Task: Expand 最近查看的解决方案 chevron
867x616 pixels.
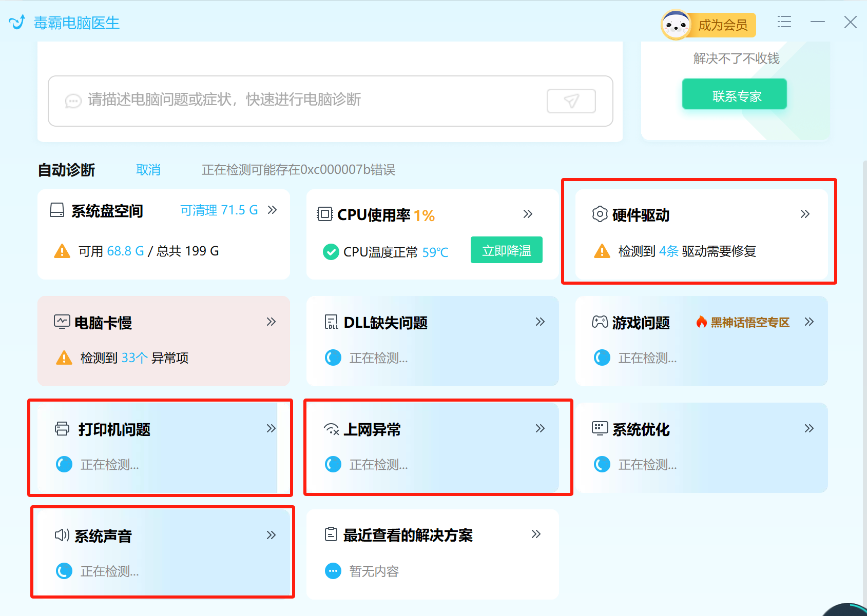Action: [536, 534]
